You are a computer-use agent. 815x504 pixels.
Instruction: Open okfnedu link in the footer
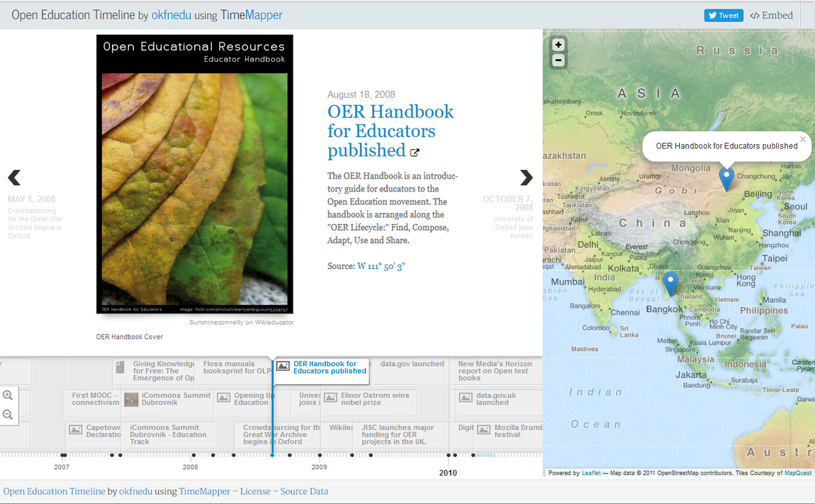tap(136, 491)
